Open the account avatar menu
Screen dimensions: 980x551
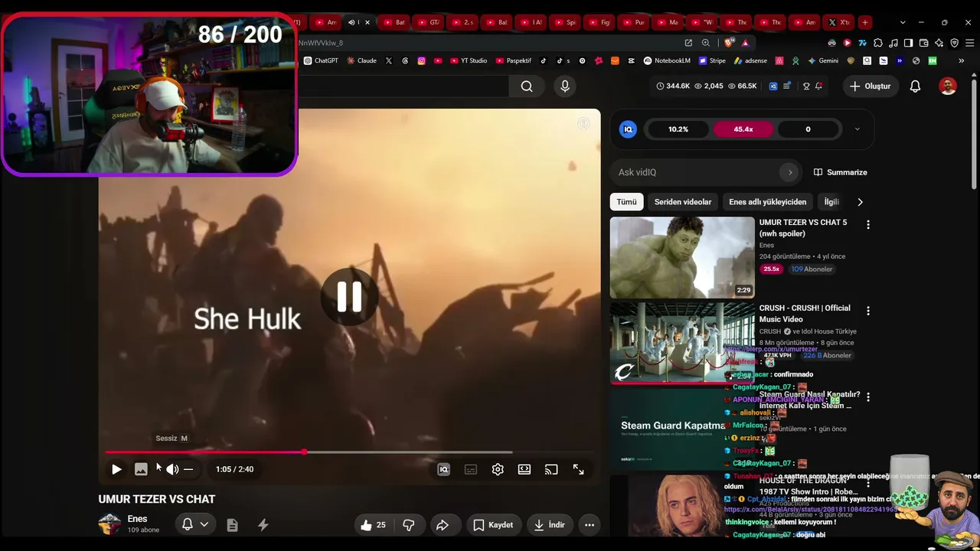coord(948,86)
